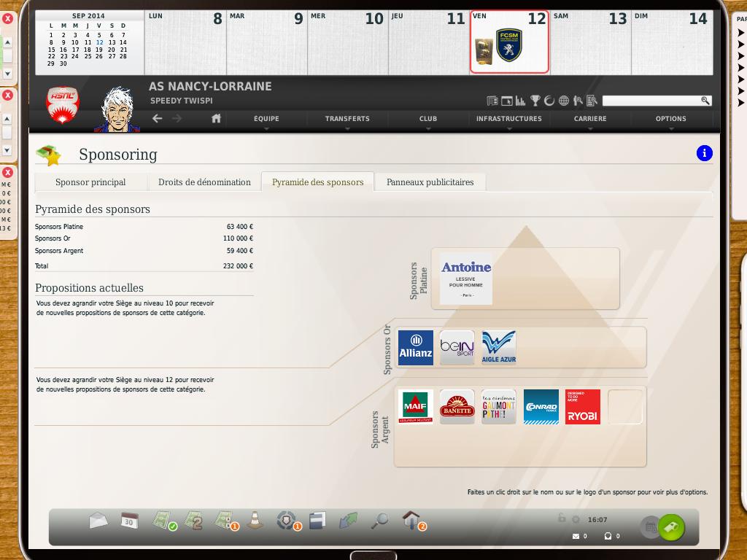Click the white-haired manager avatar
This screenshot has height=560, width=747.
(x=117, y=109)
